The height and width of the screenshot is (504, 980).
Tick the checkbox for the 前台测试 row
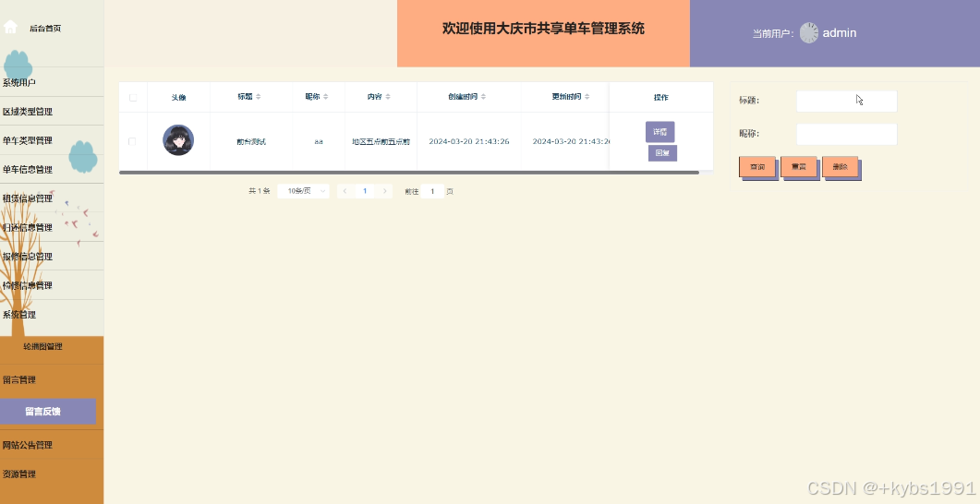click(x=132, y=142)
